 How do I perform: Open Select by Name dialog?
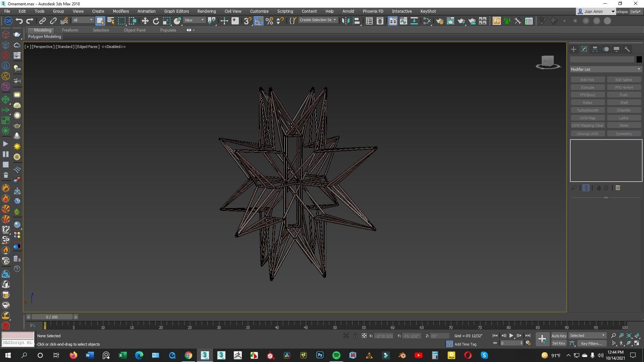pos(111,21)
